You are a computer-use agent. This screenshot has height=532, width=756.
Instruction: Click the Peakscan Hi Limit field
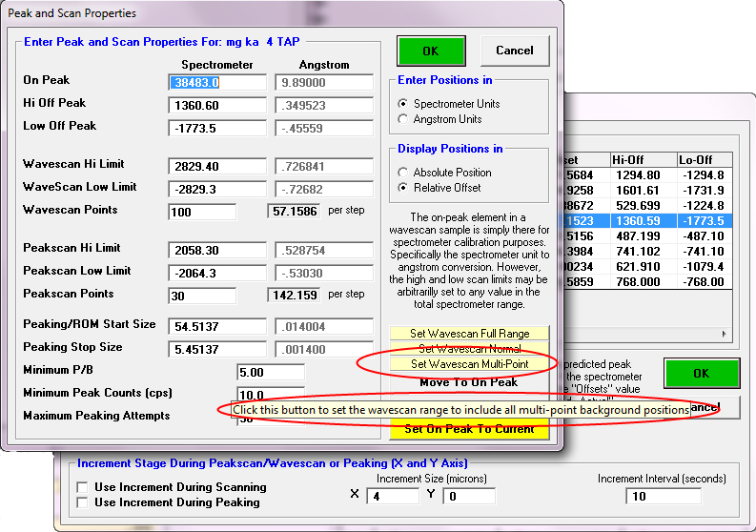tap(216, 251)
